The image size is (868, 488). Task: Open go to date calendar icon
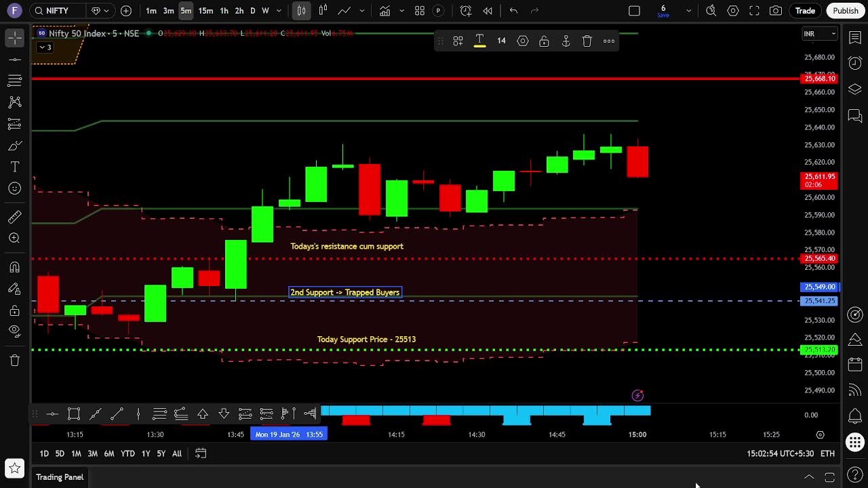coord(201,453)
